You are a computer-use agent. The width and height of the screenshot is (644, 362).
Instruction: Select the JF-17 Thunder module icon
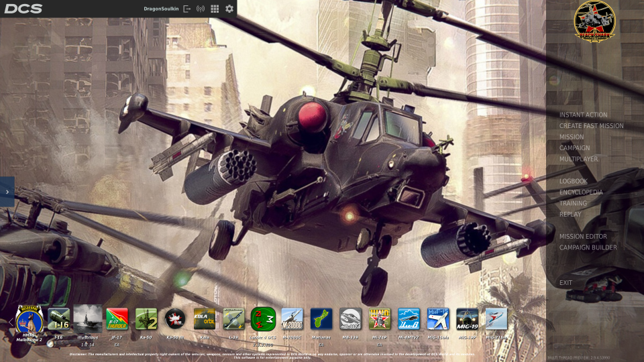point(117,319)
